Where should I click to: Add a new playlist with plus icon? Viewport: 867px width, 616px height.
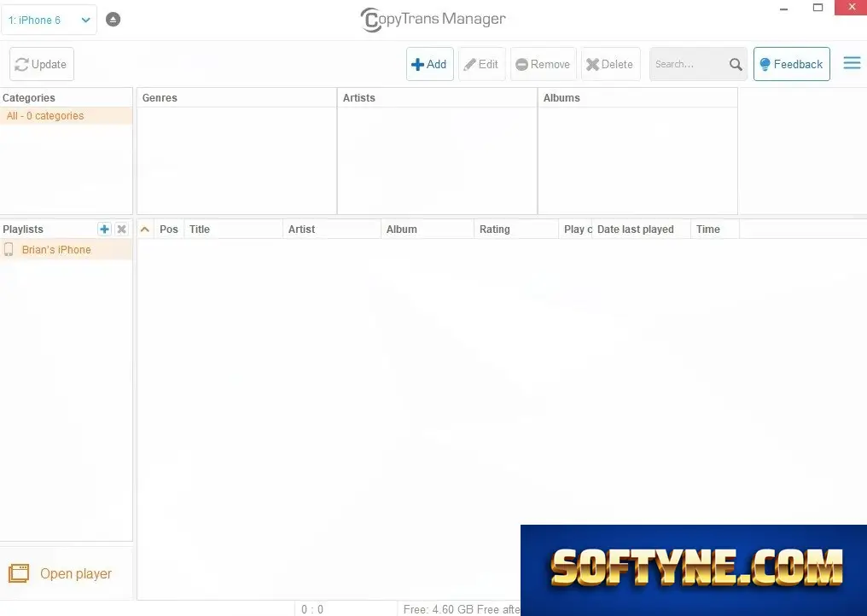pos(104,229)
